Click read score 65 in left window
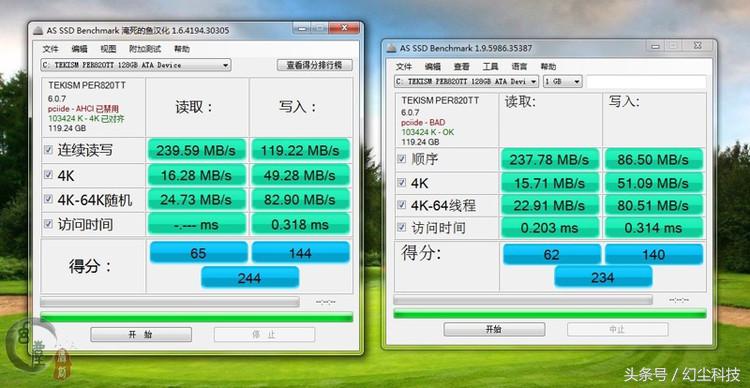 click(199, 253)
